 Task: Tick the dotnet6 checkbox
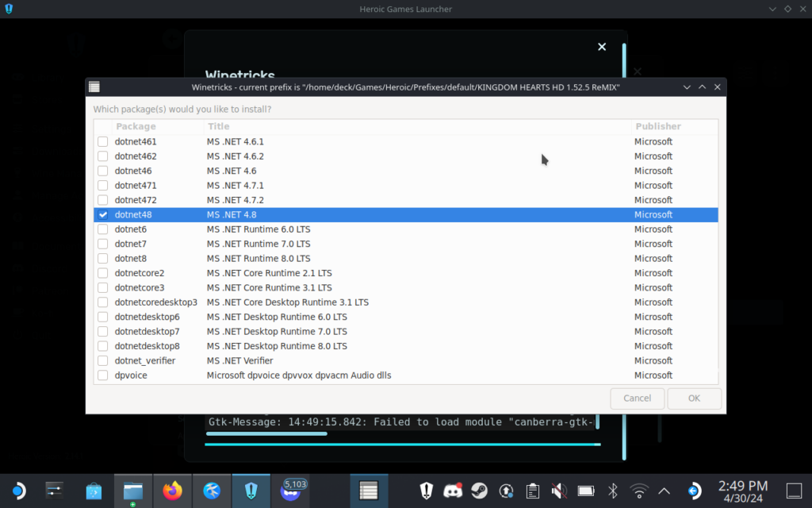pos(102,229)
